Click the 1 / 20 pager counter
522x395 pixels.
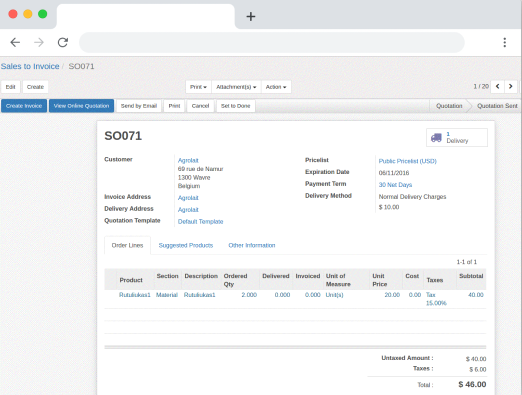(x=481, y=86)
